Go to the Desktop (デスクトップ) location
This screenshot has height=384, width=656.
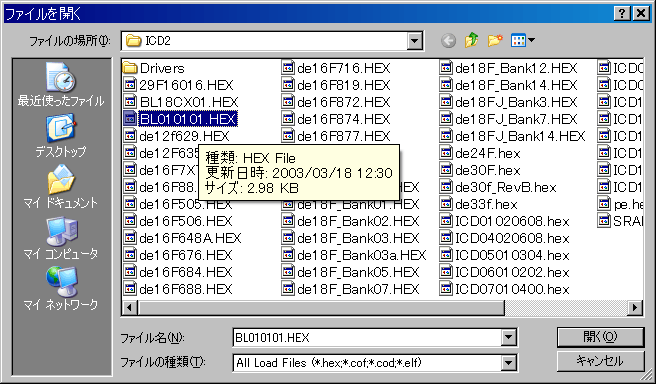[x=61, y=135]
